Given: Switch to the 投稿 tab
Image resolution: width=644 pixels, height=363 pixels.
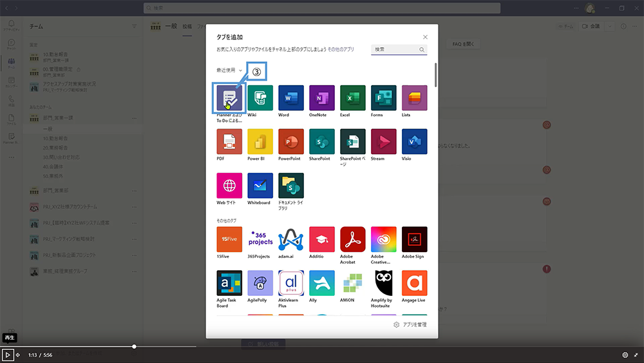Looking at the screenshot, I should [187, 26].
